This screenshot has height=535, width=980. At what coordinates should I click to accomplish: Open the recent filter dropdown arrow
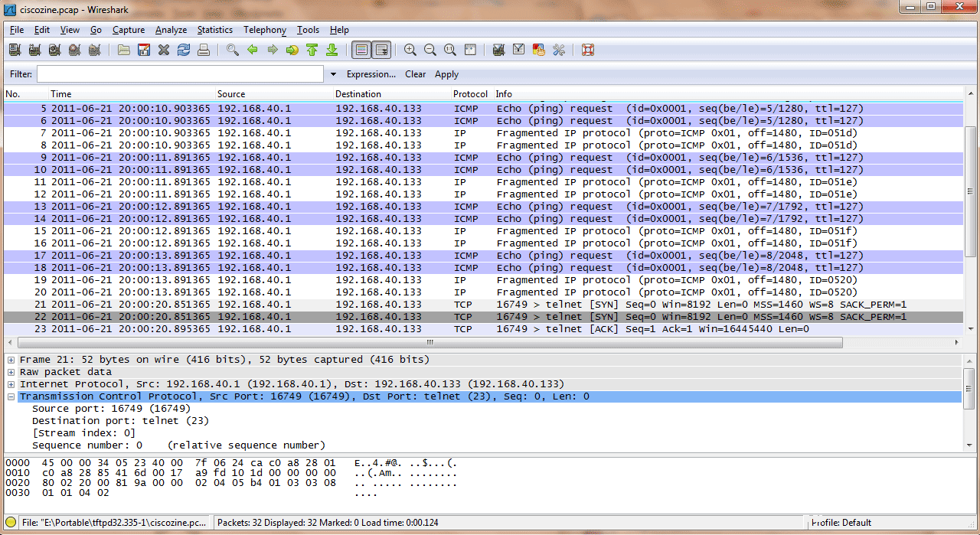pos(333,74)
